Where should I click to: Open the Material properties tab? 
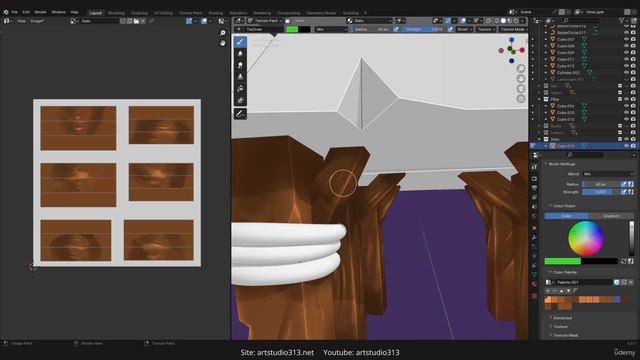[534, 284]
